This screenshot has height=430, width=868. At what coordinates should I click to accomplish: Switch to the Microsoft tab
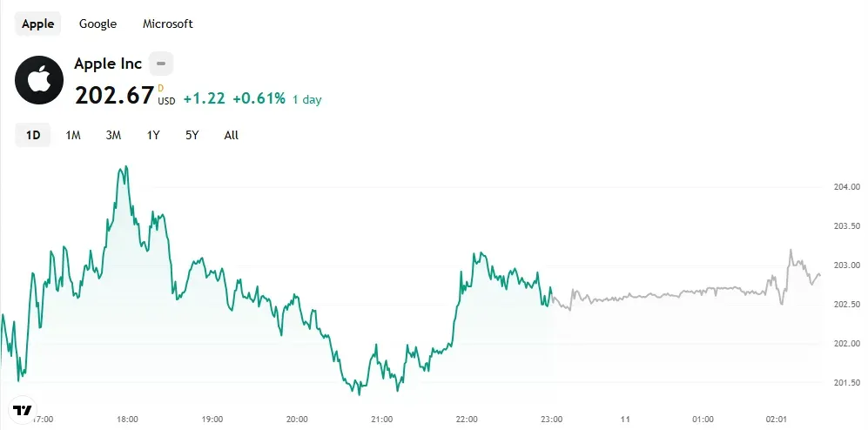point(168,24)
